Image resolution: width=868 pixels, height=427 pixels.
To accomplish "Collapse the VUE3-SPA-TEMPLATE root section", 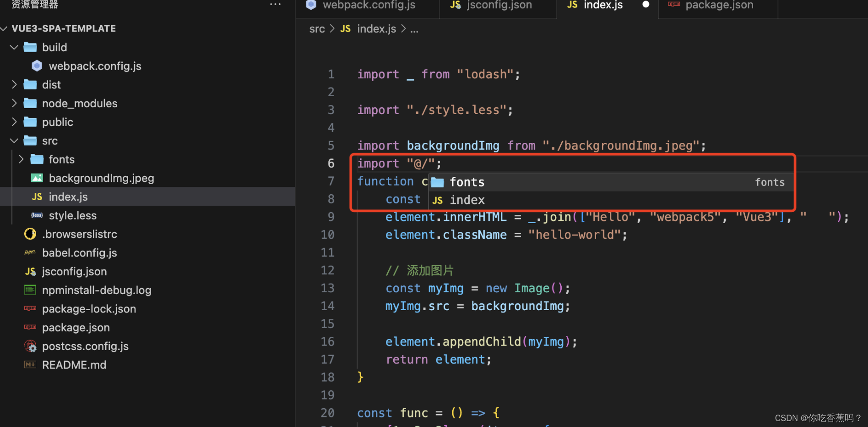I will coord(4,28).
